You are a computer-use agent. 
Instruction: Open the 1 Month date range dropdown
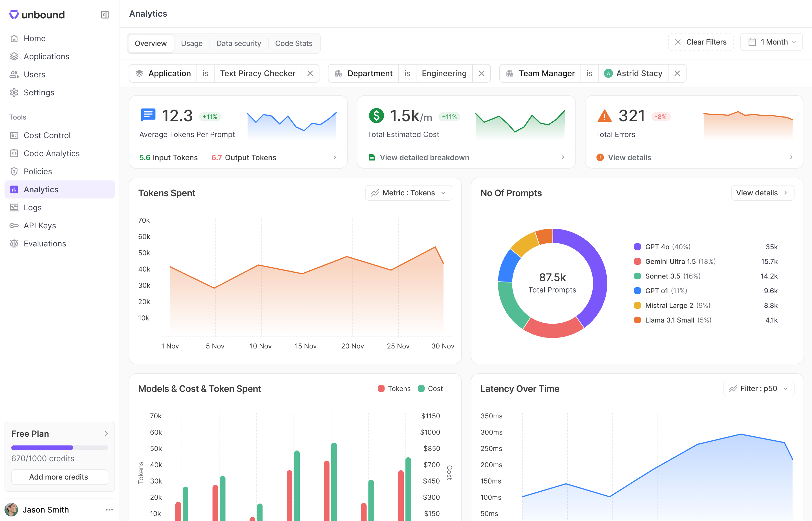tap(771, 42)
